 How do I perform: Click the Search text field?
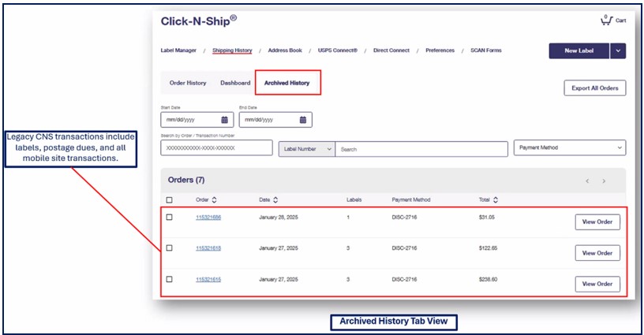[421, 149]
